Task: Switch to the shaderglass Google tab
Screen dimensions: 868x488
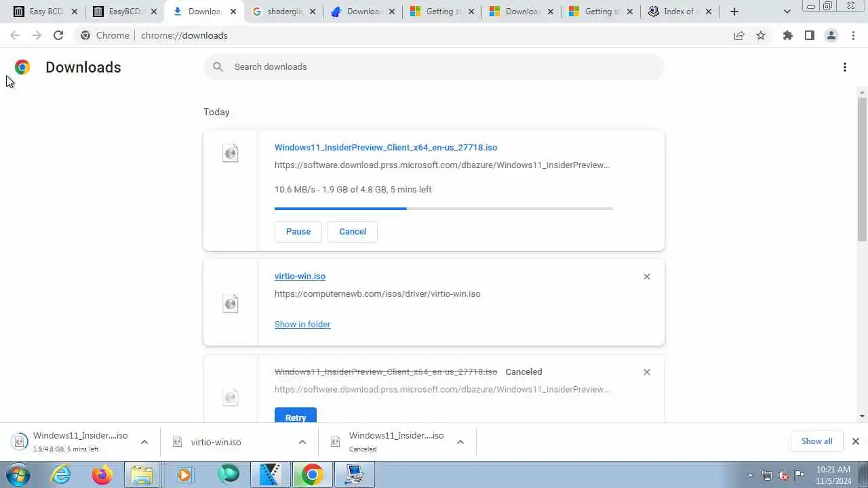Action: 284,12
